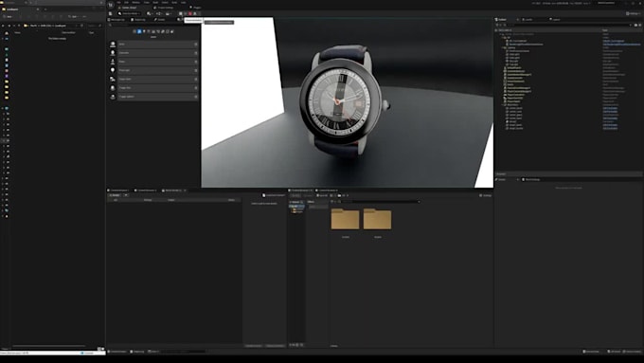Click the Trigger Box icon
Image resolution: width=644 pixels, height=363 pixels.
tap(113, 88)
